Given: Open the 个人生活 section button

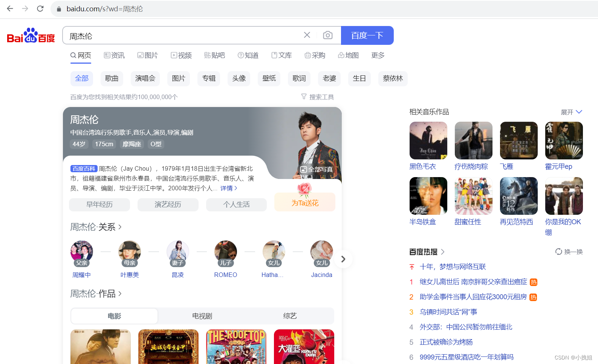Looking at the screenshot, I should click(x=236, y=205).
